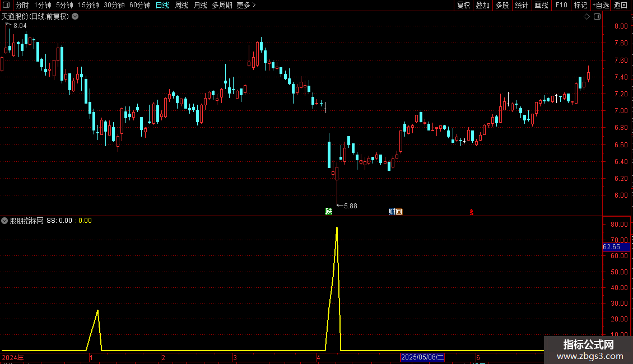This screenshot has height=364, width=633.
Task: Click the 7.00 price axis label
Action: [621, 110]
